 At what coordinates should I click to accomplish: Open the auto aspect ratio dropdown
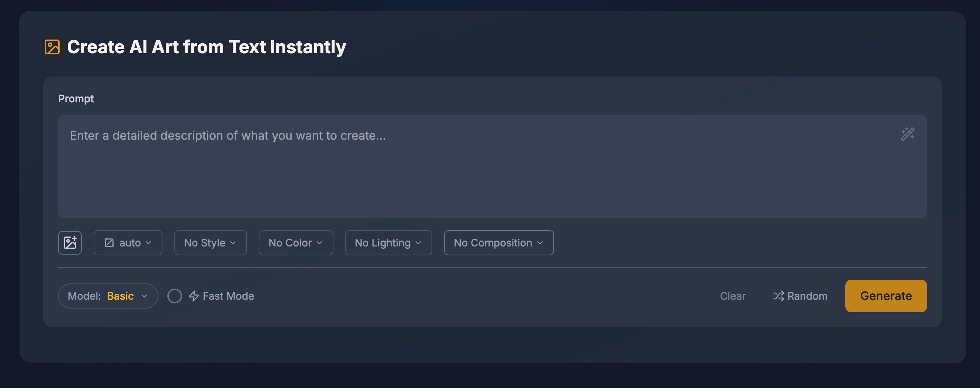(x=128, y=243)
